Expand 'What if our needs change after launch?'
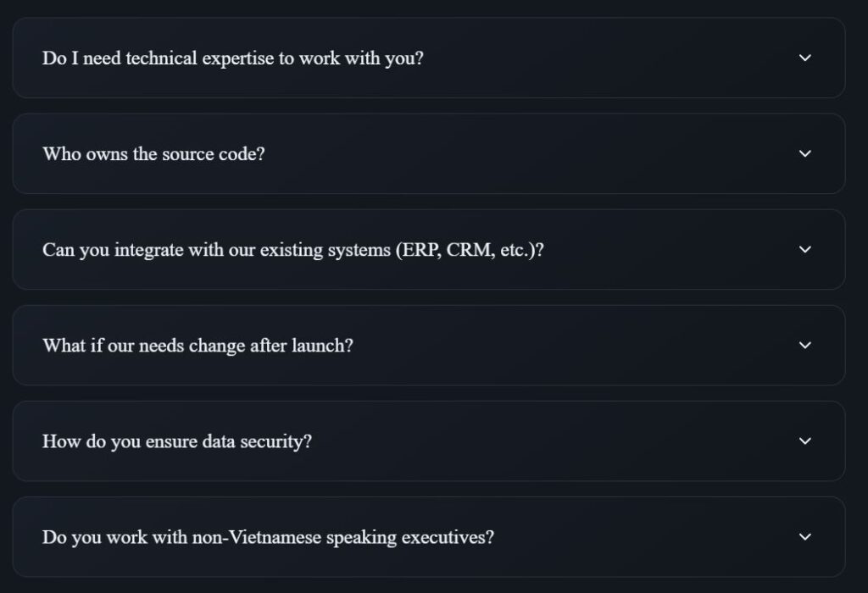 click(x=198, y=346)
